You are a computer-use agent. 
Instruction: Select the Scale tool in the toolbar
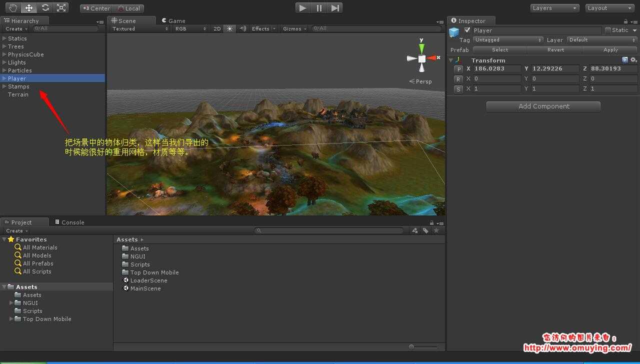(61, 7)
